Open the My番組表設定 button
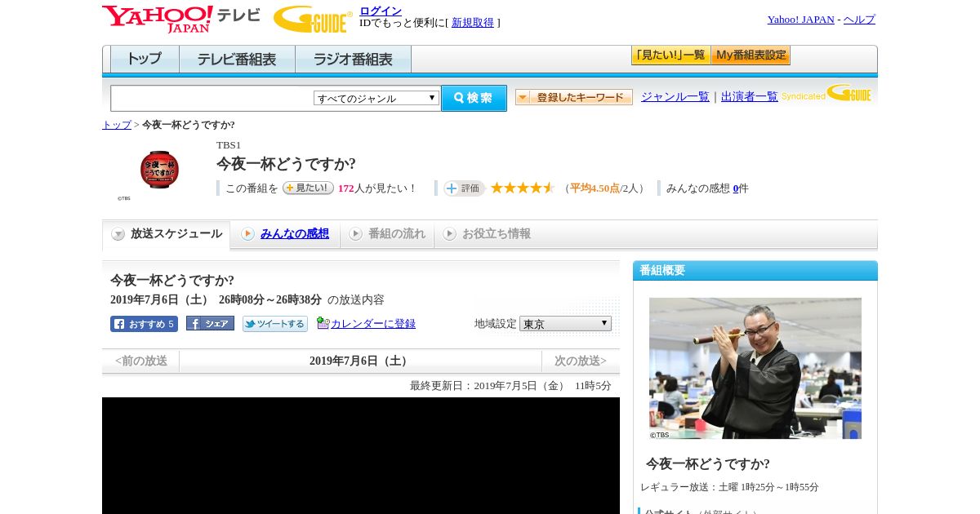This screenshot has height=514, width=980. tap(751, 55)
